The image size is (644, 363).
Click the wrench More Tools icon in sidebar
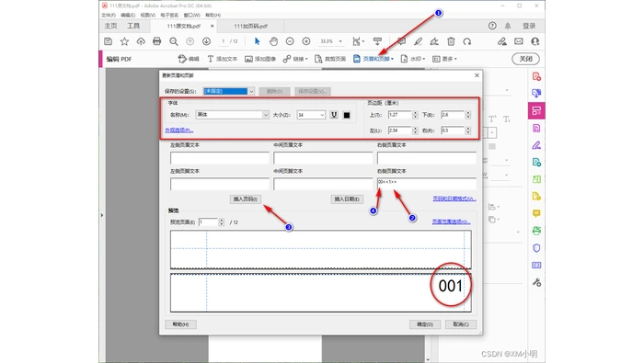536,282
